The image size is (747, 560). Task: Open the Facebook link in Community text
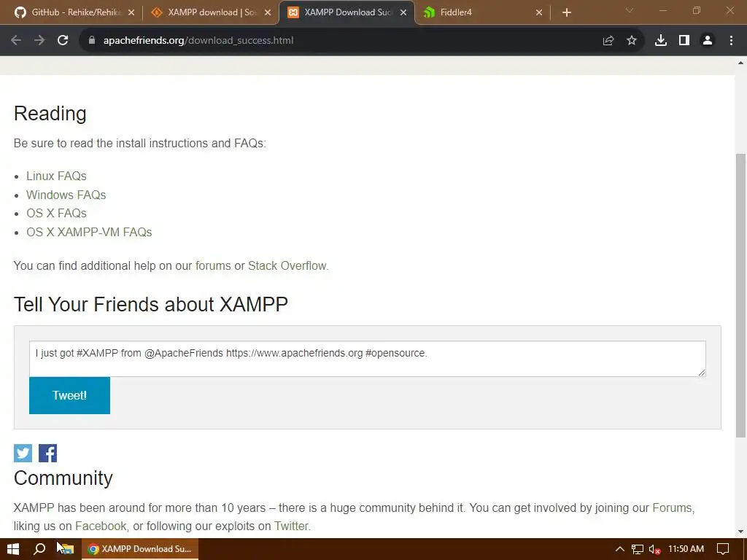point(101,526)
